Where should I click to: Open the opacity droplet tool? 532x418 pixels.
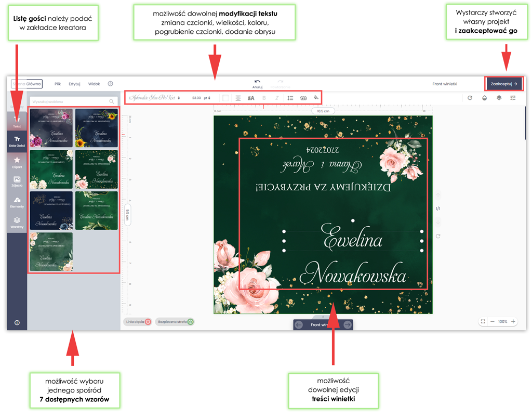pyautogui.click(x=485, y=98)
